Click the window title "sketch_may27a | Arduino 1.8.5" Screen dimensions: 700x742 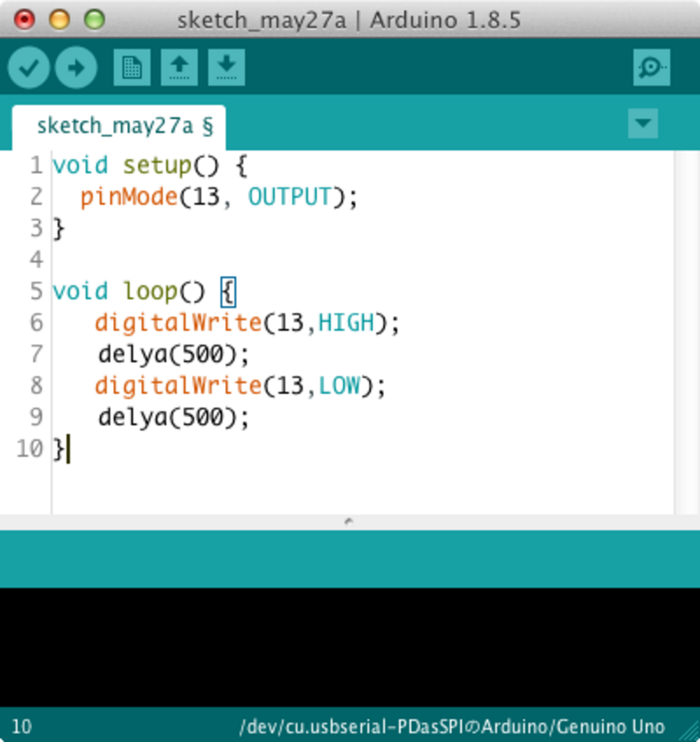[x=349, y=20]
